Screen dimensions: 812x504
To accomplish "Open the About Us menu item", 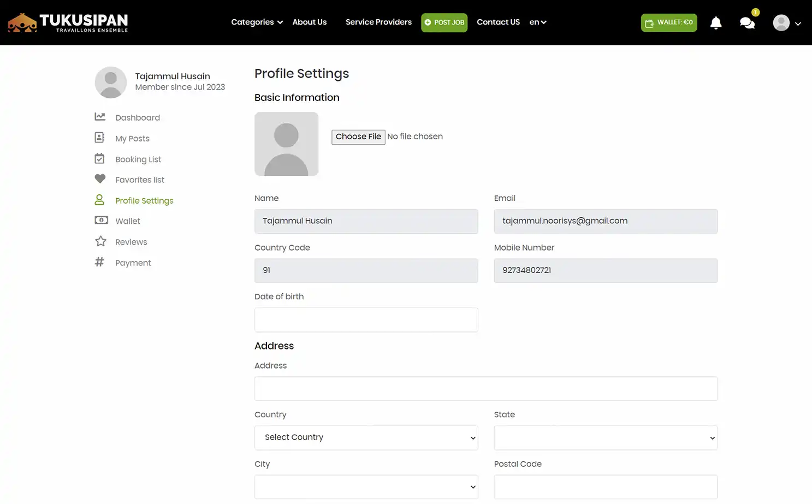I will [x=309, y=22].
